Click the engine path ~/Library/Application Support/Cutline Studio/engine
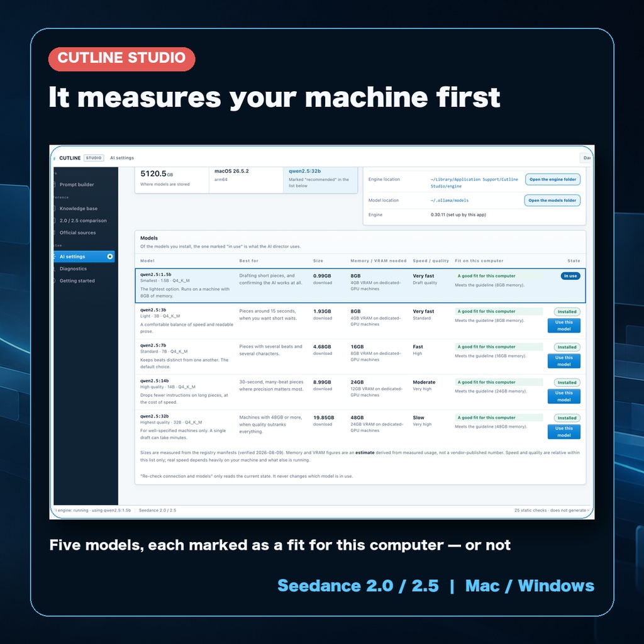This screenshot has width=644, height=644. 474,183
